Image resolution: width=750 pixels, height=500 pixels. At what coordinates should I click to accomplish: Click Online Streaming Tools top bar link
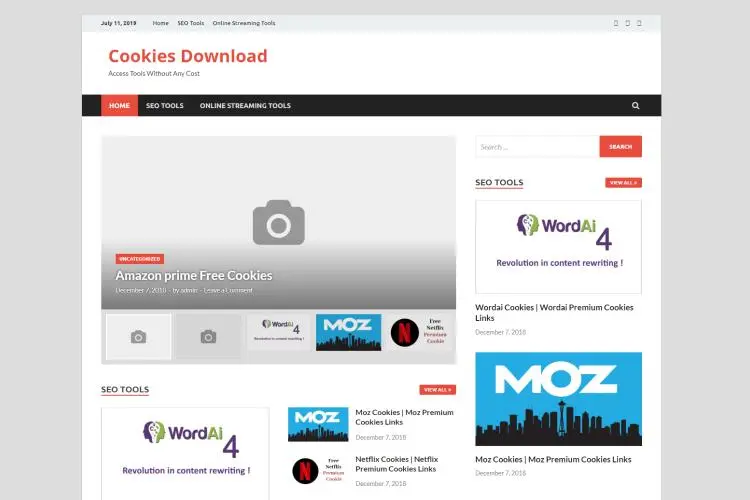[x=244, y=23]
